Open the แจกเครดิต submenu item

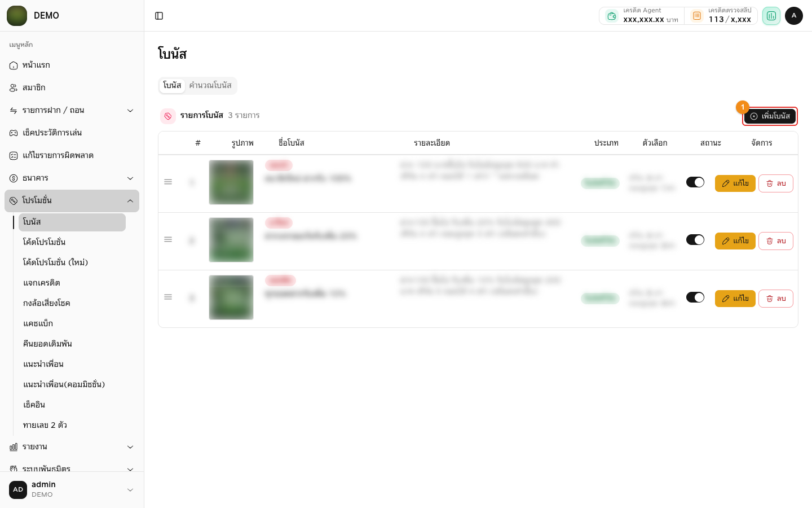point(72,283)
